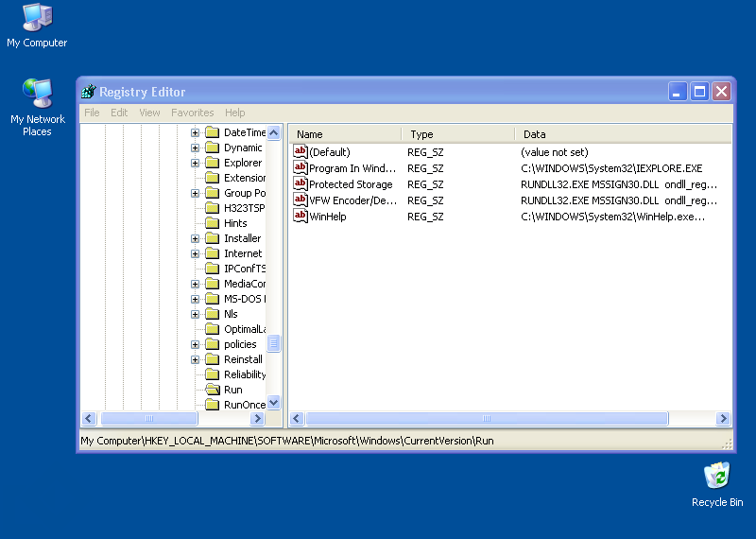Select the Reinstall key label
Image resolution: width=756 pixels, height=539 pixels.
tap(243, 359)
